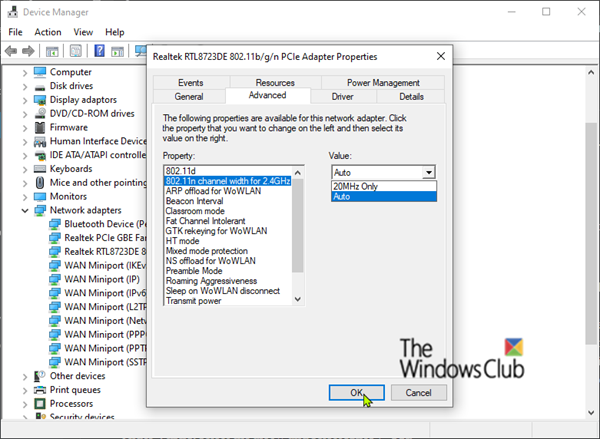
Task: Expand the Print queues tree node
Action: point(25,390)
